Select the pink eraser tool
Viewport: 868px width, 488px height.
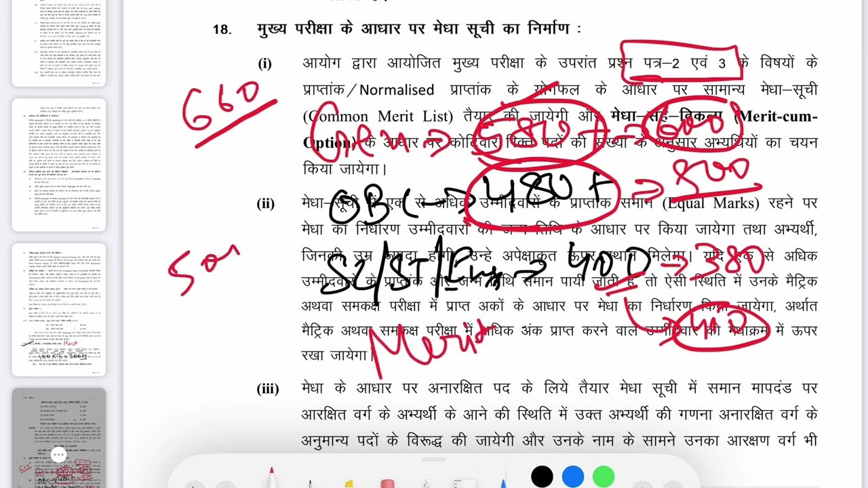coord(387,482)
